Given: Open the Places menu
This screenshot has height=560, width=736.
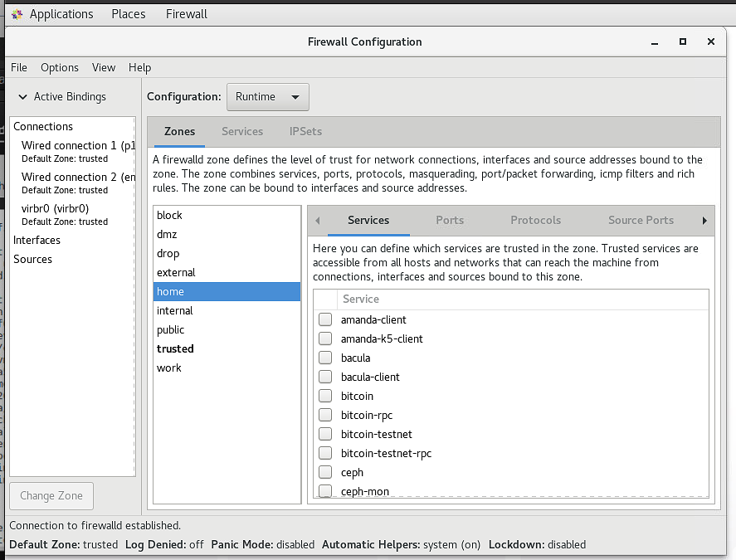Looking at the screenshot, I should (x=129, y=14).
